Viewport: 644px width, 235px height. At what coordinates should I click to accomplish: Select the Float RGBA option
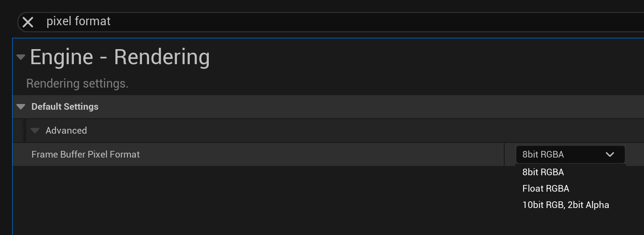[x=546, y=189]
